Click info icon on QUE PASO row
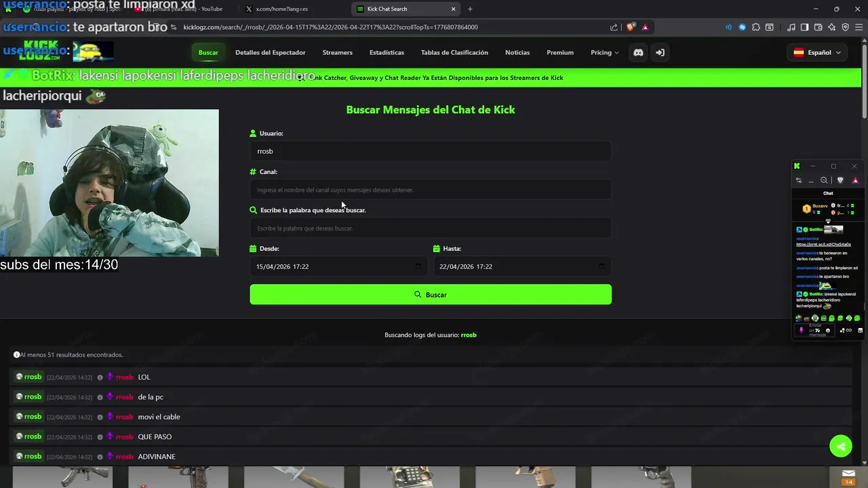This screenshot has width=868, height=488. [100, 437]
